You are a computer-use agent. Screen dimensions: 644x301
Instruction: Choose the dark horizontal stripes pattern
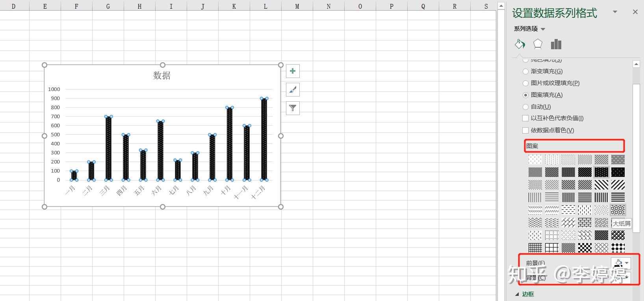tap(618, 197)
